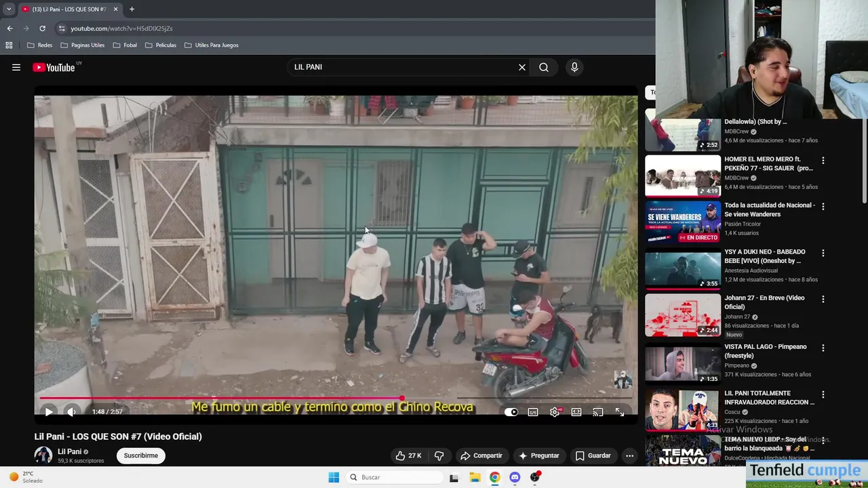Viewport: 868px width, 488px height.
Task: Play the paused video
Action: point(49,411)
